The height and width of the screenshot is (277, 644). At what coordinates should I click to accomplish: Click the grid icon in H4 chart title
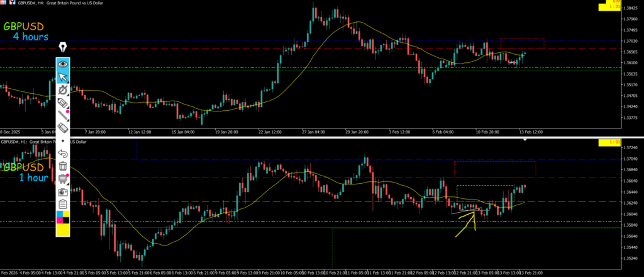[3, 4]
